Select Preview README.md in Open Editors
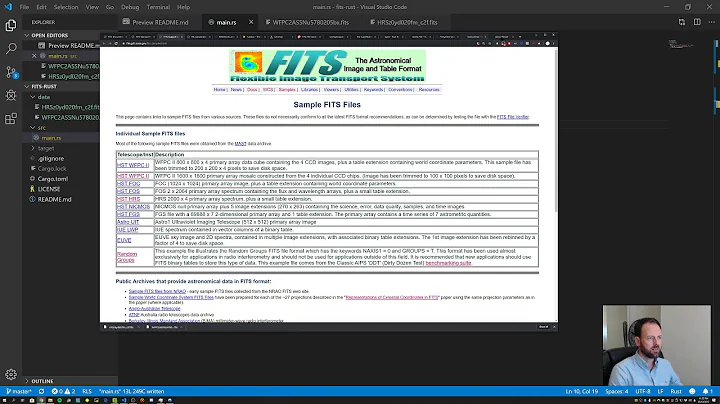 [73, 45]
